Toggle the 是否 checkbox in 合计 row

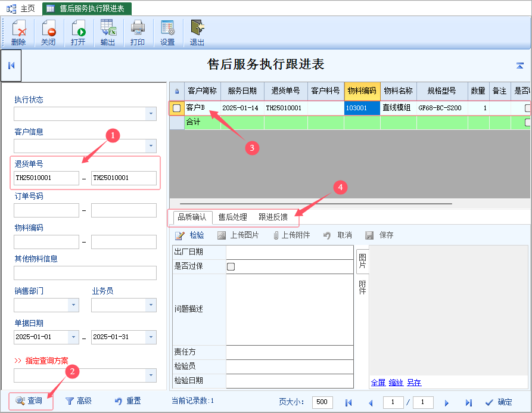click(527, 123)
